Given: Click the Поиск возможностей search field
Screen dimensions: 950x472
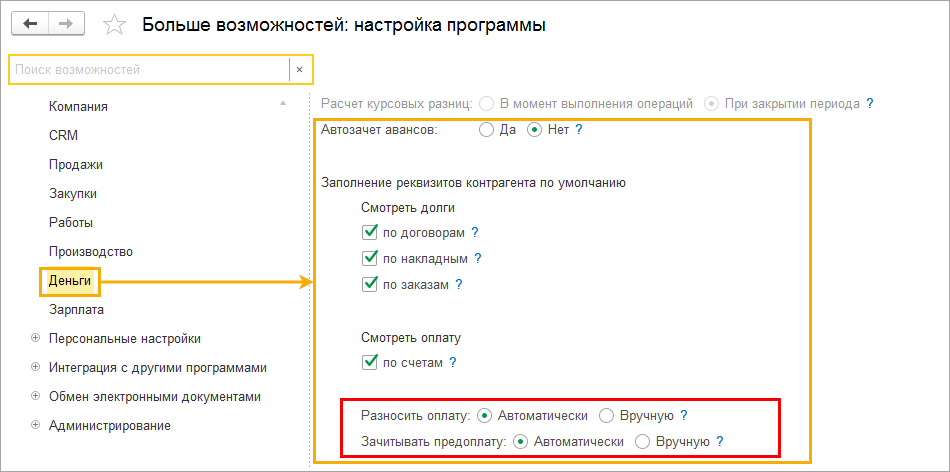Looking at the screenshot, I should click(148, 69).
